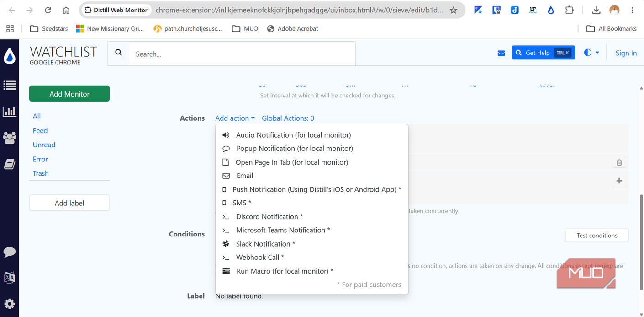Click the Distill water drop logo
The width and height of the screenshot is (644, 317).
click(x=10, y=56)
